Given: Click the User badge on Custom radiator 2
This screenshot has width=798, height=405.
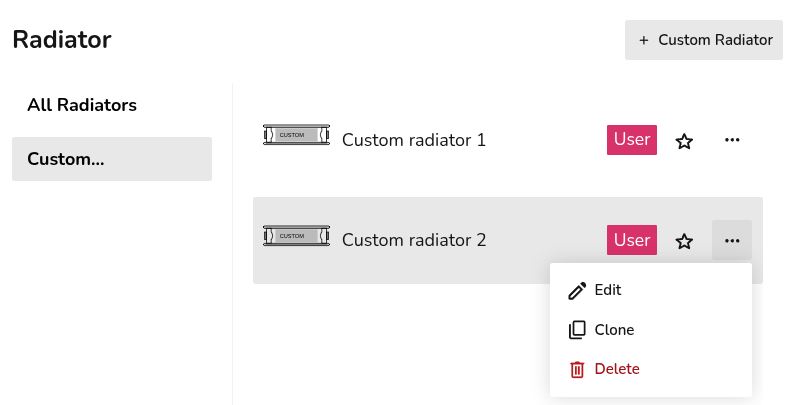Looking at the screenshot, I should coord(632,240).
